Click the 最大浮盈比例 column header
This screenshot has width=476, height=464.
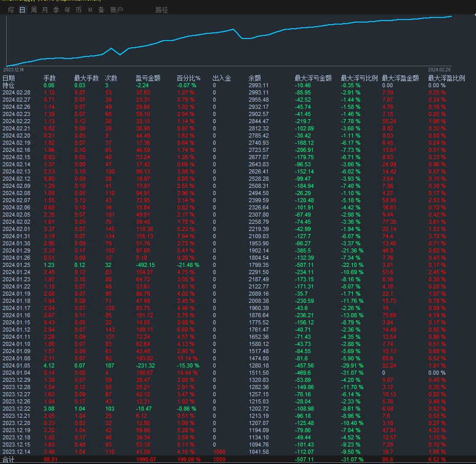[446, 79]
